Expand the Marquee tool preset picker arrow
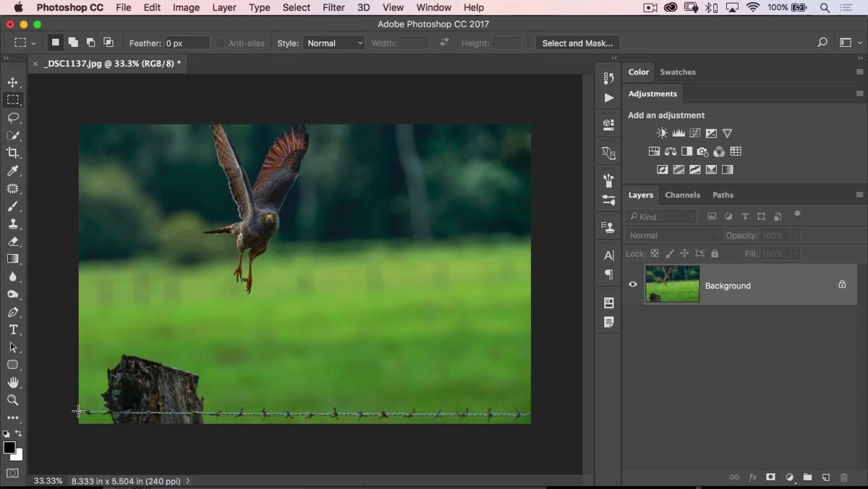 33,43
